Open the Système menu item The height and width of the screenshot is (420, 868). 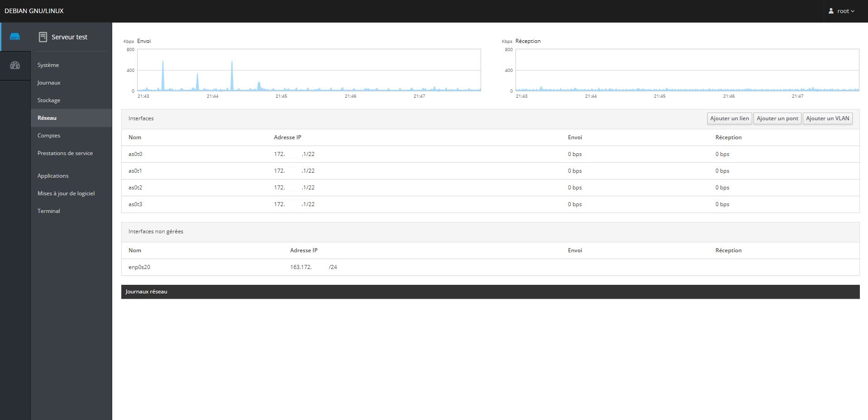point(48,65)
